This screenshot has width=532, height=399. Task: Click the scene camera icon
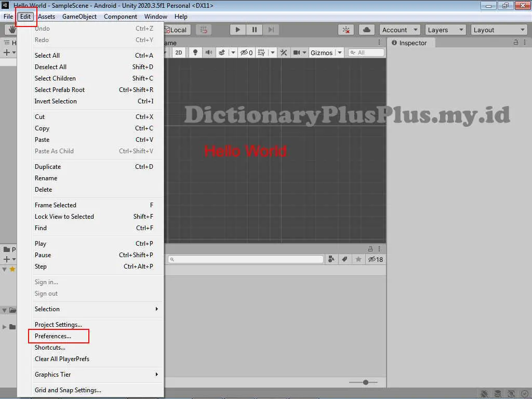pyautogui.click(x=297, y=52)
